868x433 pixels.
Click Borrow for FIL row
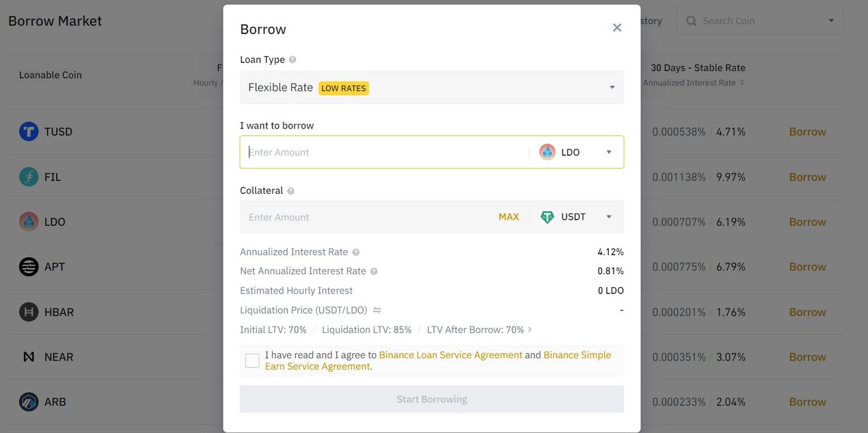pos(807,177)
